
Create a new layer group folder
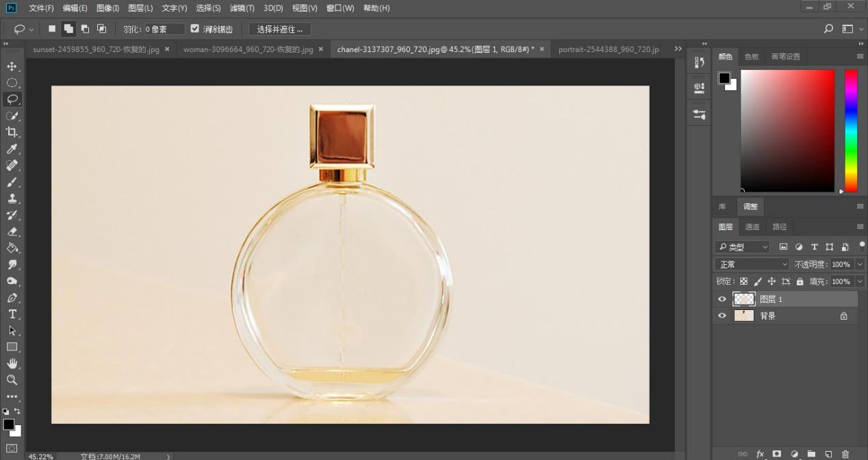811,454
